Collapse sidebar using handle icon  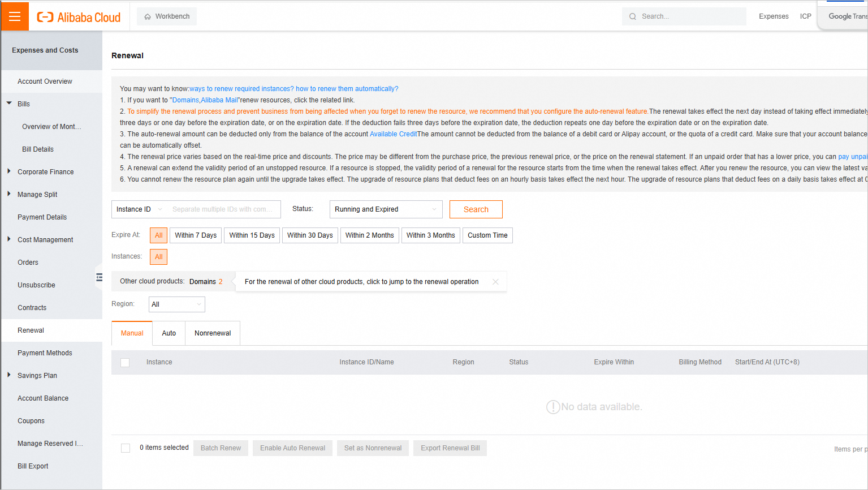[x=99, y=277]
